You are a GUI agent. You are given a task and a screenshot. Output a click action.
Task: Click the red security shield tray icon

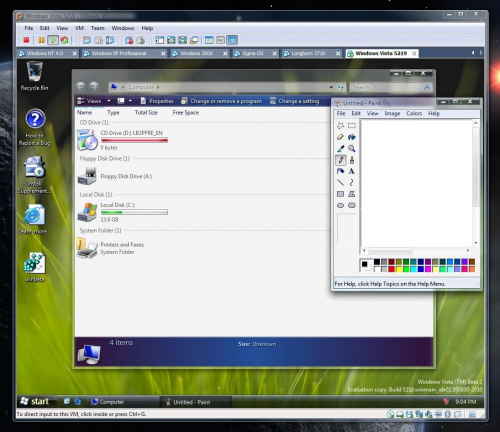(446, 401)
